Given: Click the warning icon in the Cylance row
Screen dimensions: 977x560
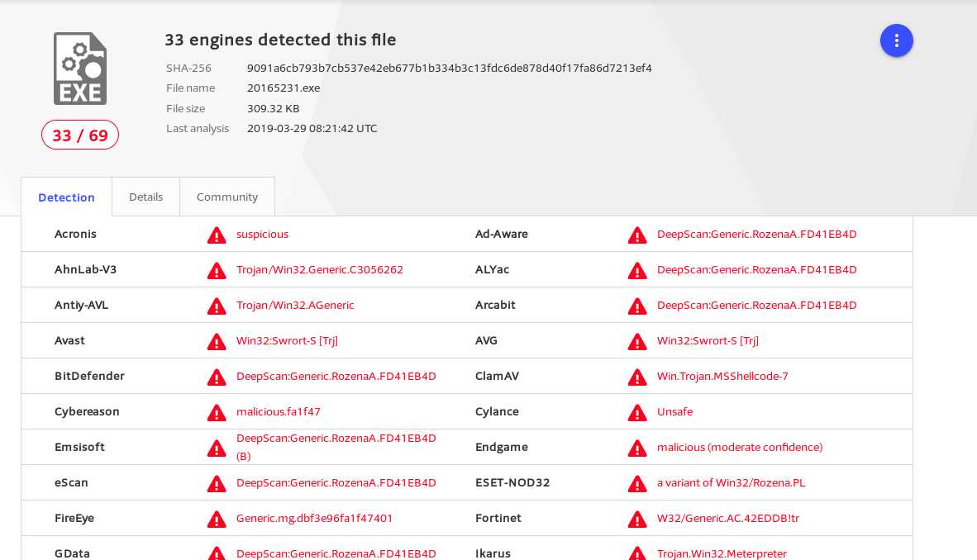Looking at the screenshot, I should pyautogui.click(x=636, y=412).
